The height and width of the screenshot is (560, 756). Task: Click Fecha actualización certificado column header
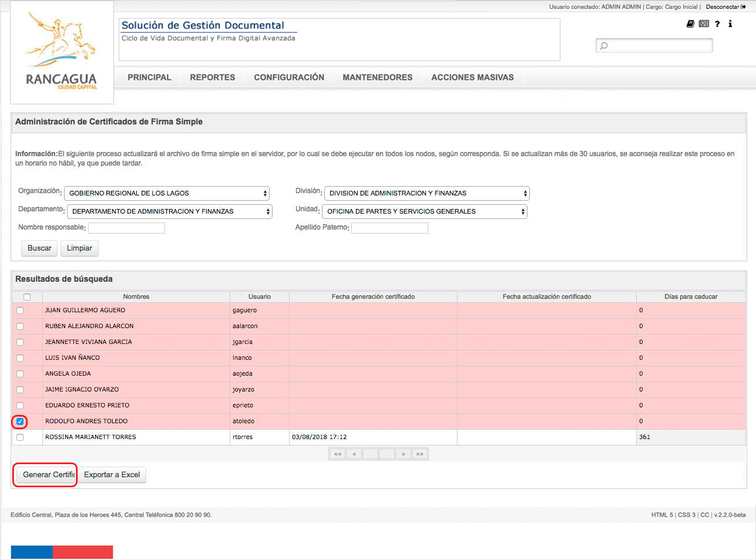547,297
